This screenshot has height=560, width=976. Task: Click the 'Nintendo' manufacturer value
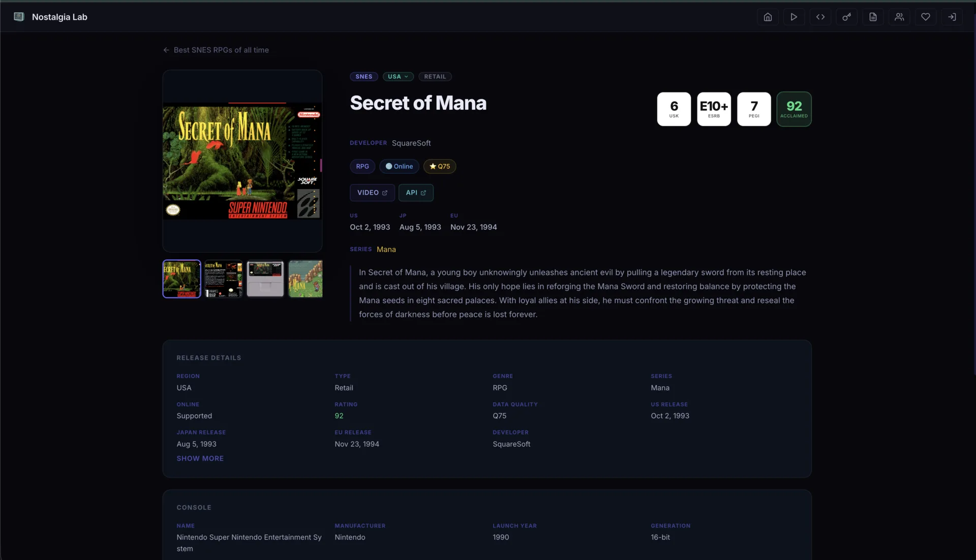tap(350, 537)
